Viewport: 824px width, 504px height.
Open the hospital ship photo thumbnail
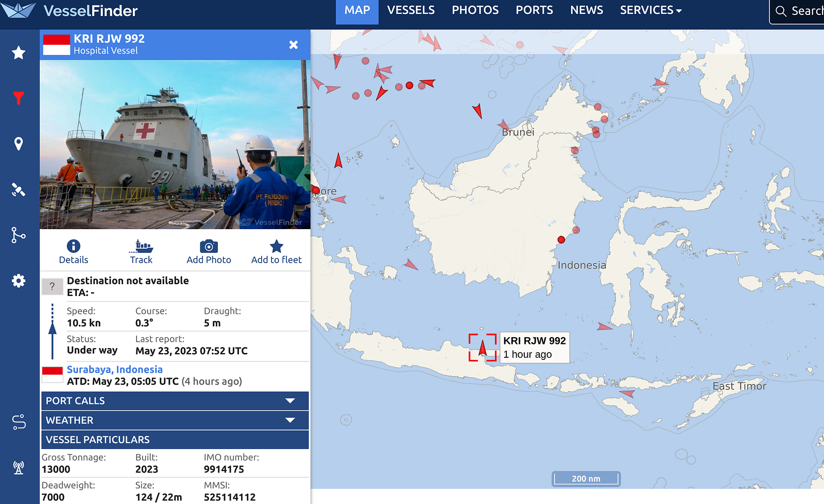(x=175, y=145)
